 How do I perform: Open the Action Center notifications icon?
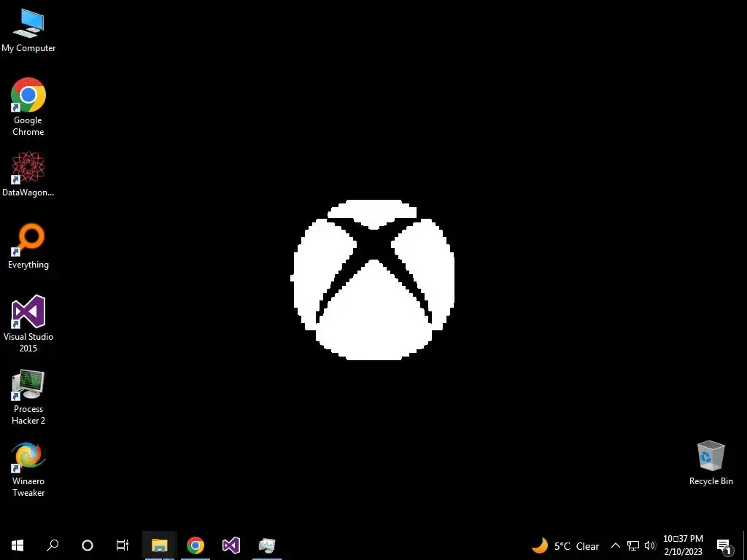(x=724, y=547)
